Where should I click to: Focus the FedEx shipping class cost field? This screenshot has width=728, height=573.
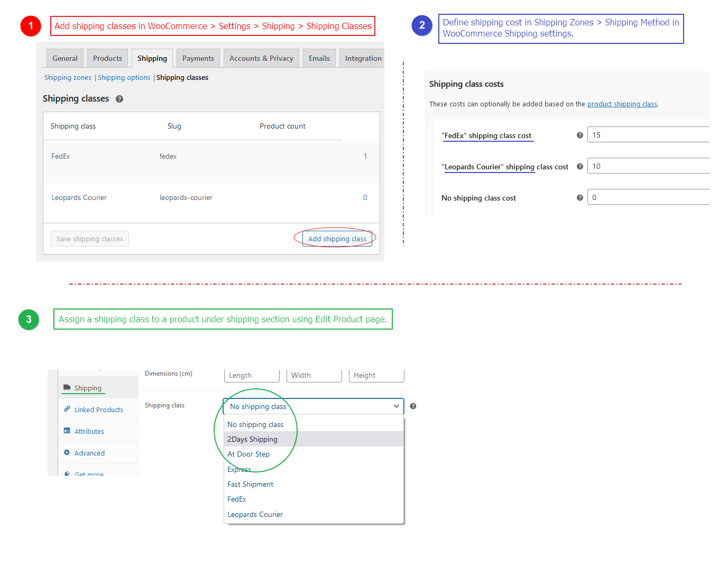pyautogui.click(x=648, y=135)
